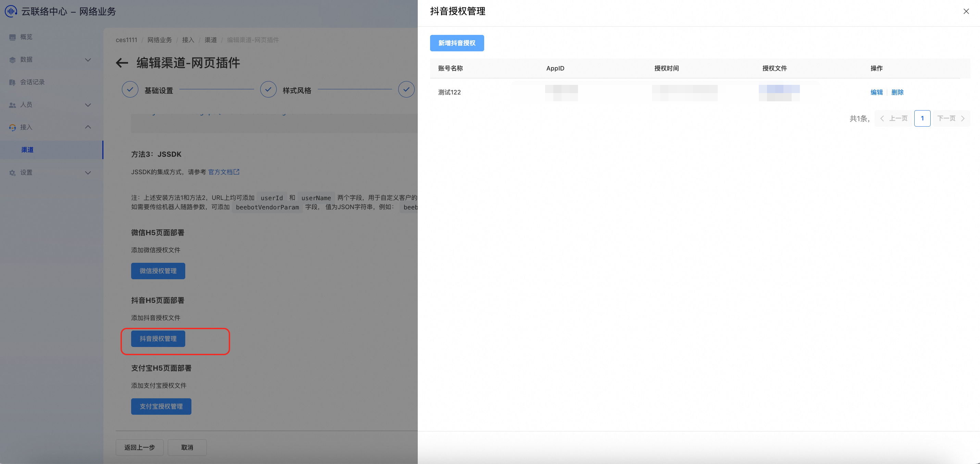
Task: Delete the 测试122 authorization row
Action: point(897,92)
